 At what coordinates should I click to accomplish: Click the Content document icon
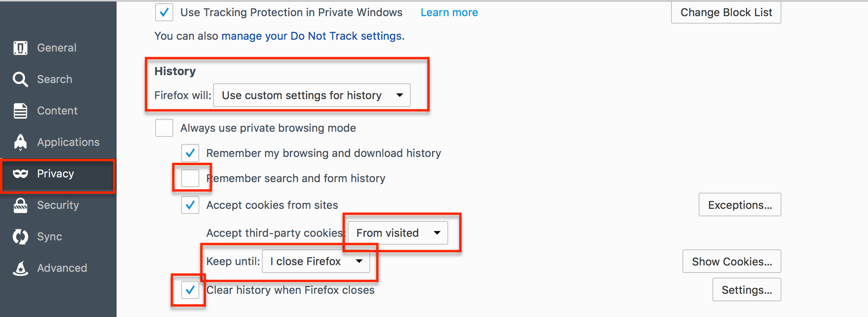tap(20, 111)
